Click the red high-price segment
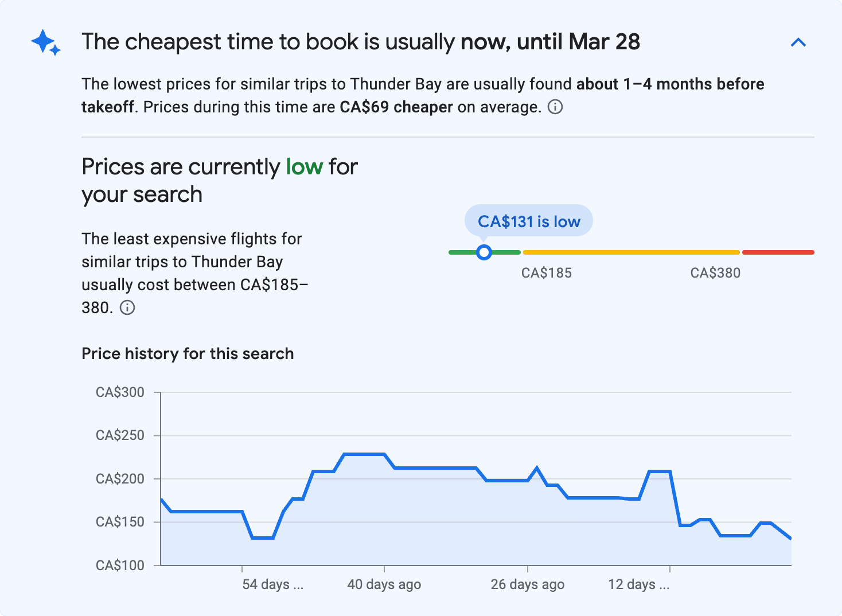 tap(778, 252)
